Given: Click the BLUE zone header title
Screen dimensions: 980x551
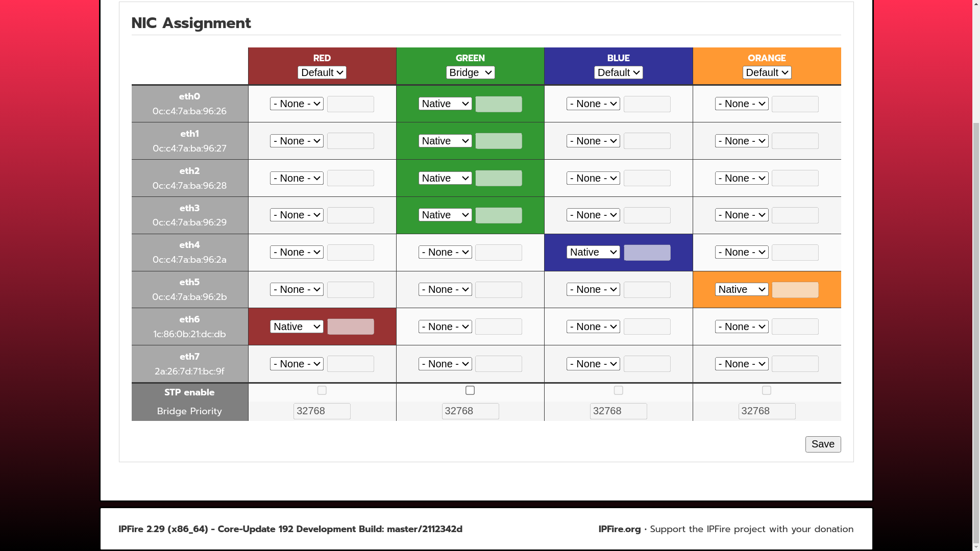Looking at the screenshot, I should (619, 58).
